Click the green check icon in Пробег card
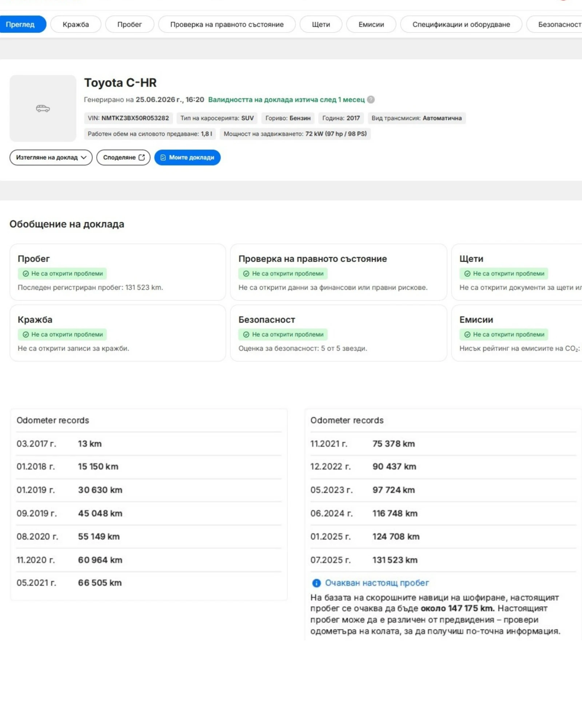Viewport: 582px width, 728px height. point(26,273)
